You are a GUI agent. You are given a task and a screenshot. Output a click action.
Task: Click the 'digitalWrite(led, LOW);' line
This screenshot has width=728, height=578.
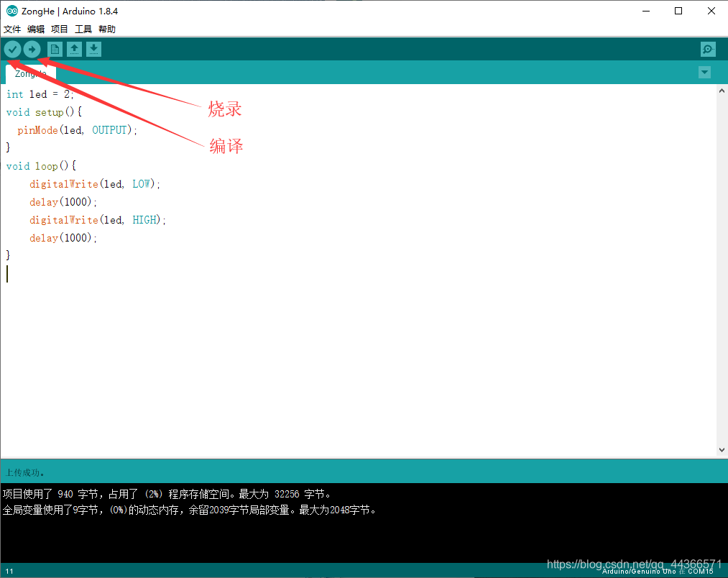95,184
